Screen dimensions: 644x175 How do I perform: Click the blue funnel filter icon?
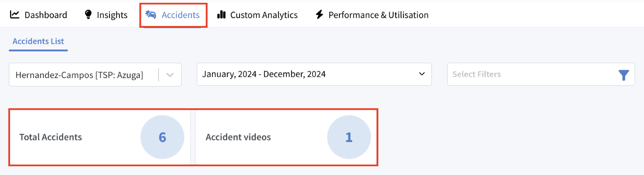pos(623,75)
